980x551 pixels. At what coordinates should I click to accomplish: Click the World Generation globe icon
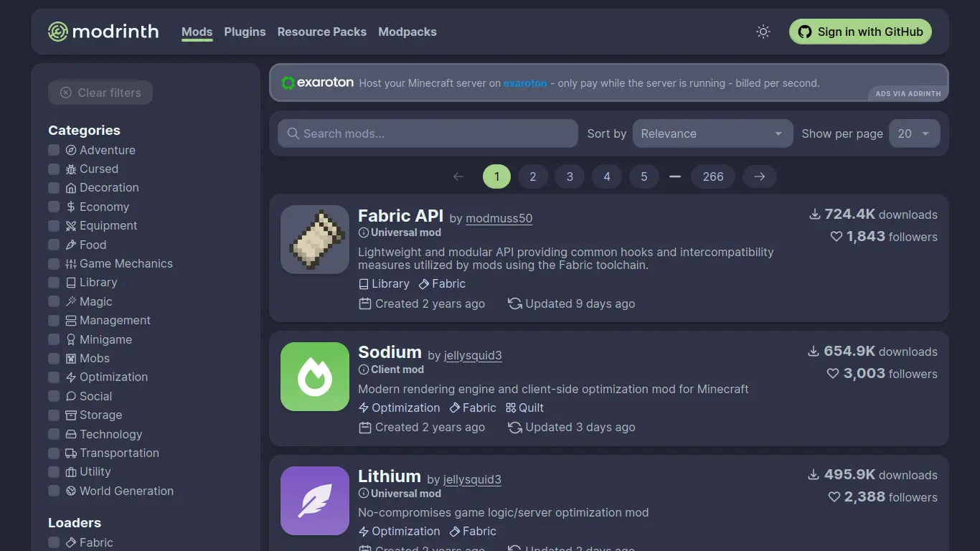point(71,491)
